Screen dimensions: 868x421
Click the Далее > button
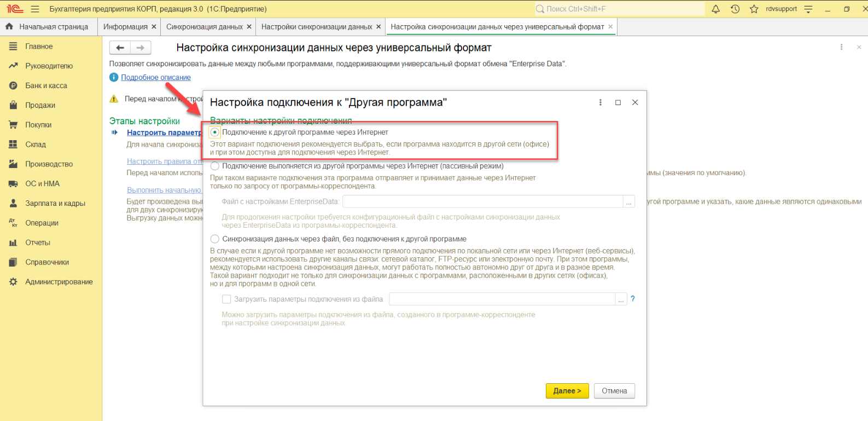[x=567, y=391]
